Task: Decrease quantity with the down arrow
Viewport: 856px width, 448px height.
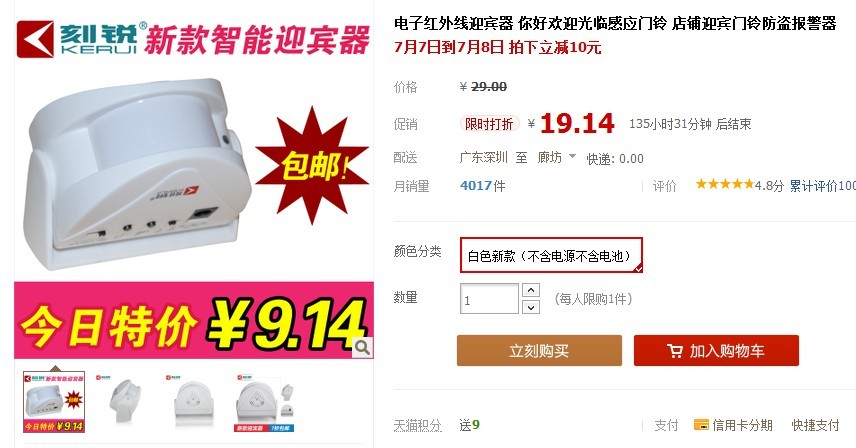Action: pyautogui.click(x=531, y=307)
